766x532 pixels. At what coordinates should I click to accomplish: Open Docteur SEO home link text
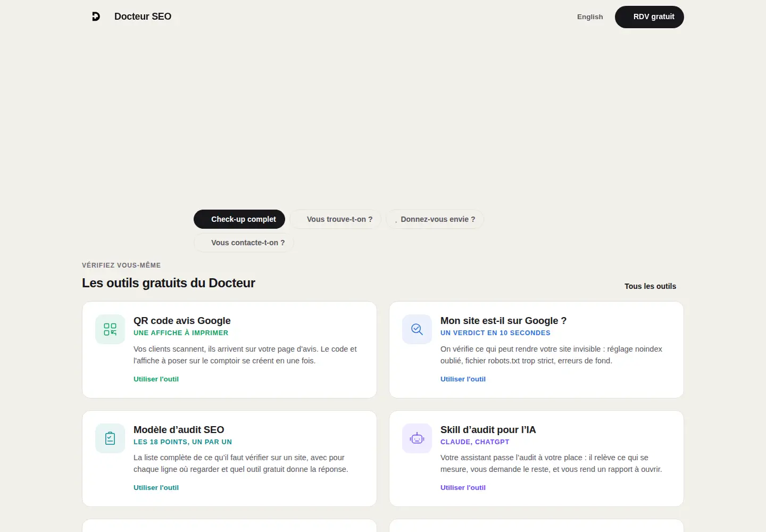[143, 16]
